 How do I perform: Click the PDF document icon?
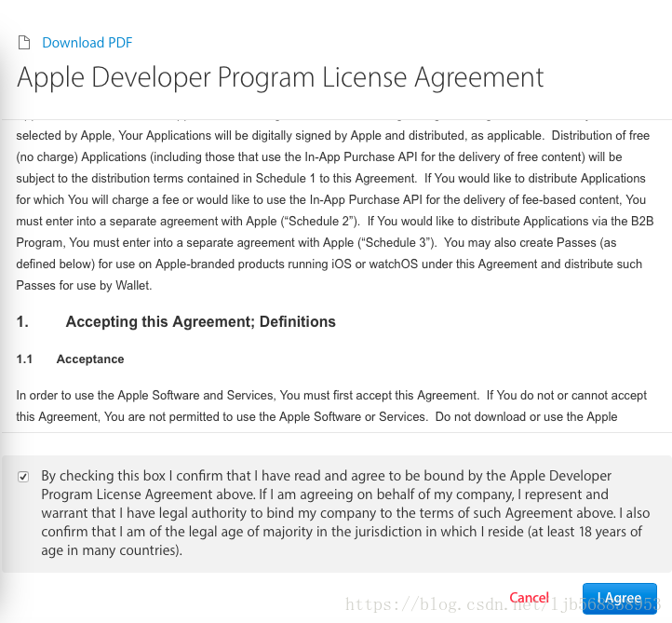24,43
